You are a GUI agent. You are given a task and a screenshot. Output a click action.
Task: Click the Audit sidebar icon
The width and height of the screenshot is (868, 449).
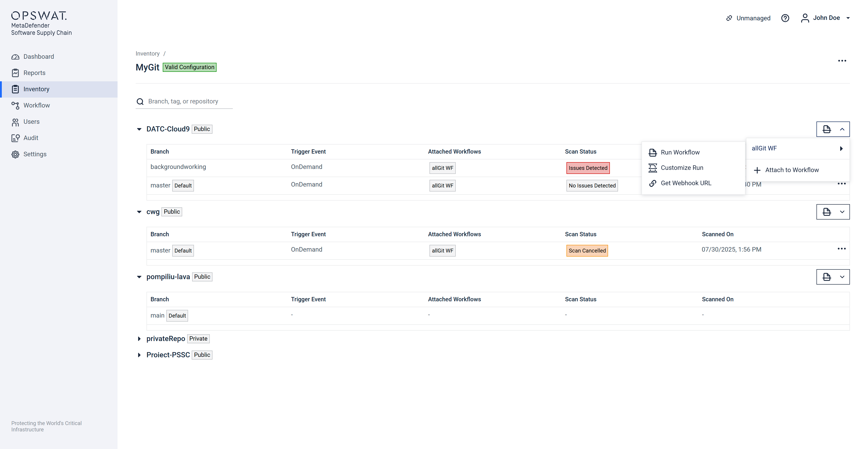(x=15, y=138)
